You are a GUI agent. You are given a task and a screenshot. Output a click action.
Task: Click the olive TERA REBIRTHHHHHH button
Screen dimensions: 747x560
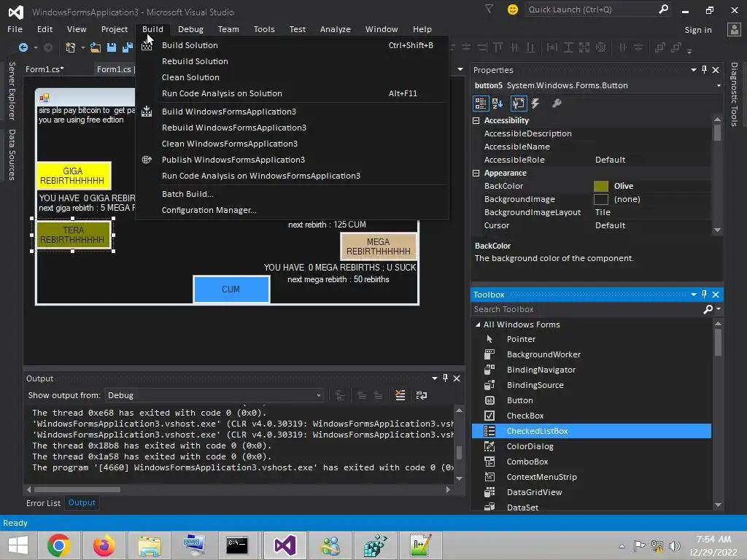click(x=73, y=235)
